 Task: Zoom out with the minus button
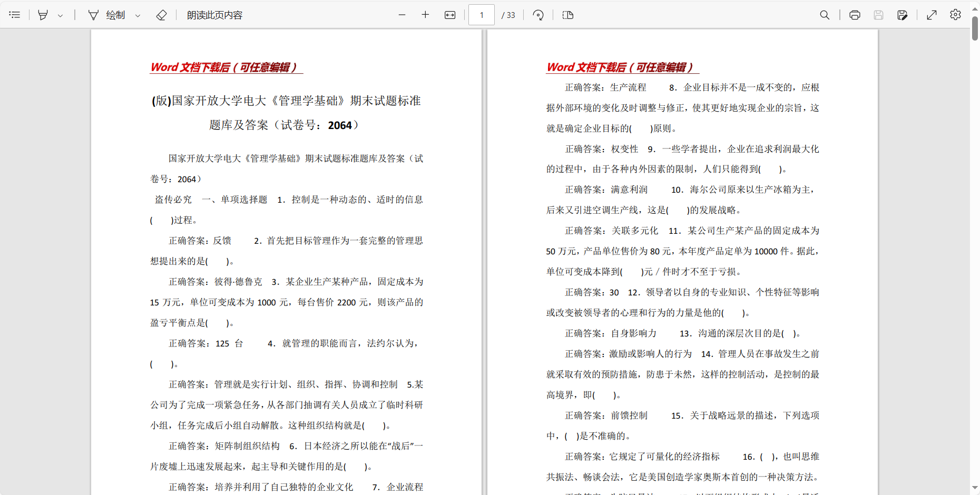[402, 15]
